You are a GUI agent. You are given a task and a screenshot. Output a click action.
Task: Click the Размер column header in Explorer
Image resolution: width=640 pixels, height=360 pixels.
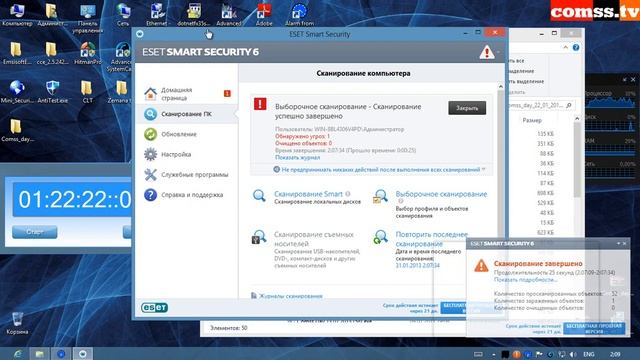532,120
